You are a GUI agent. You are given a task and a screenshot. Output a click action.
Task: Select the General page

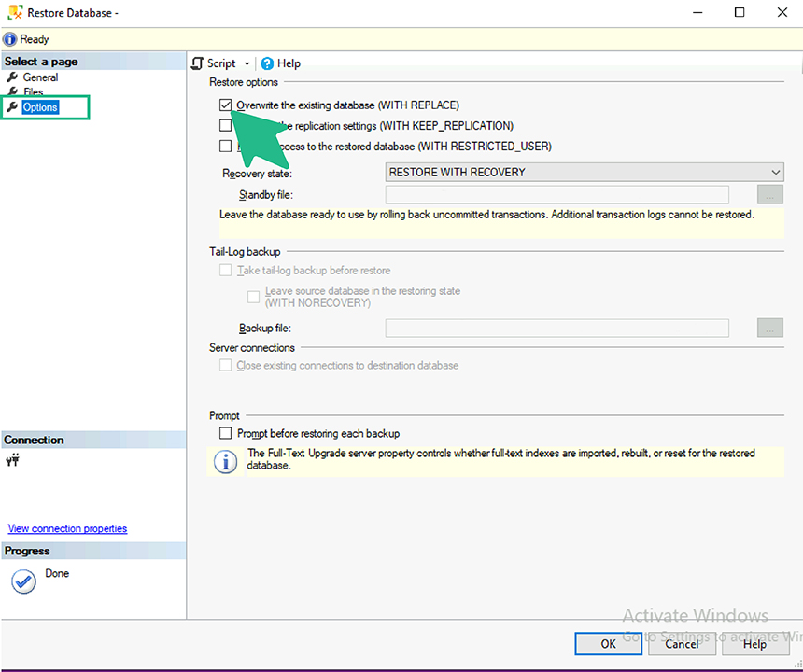pyautogui.click(x=40, y=77)
